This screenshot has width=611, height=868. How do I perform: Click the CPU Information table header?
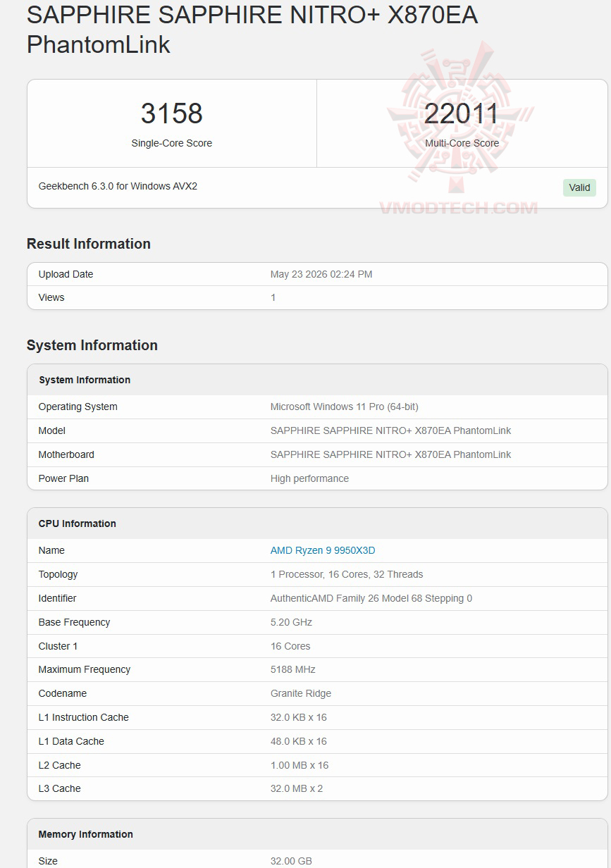click(78, 523)
